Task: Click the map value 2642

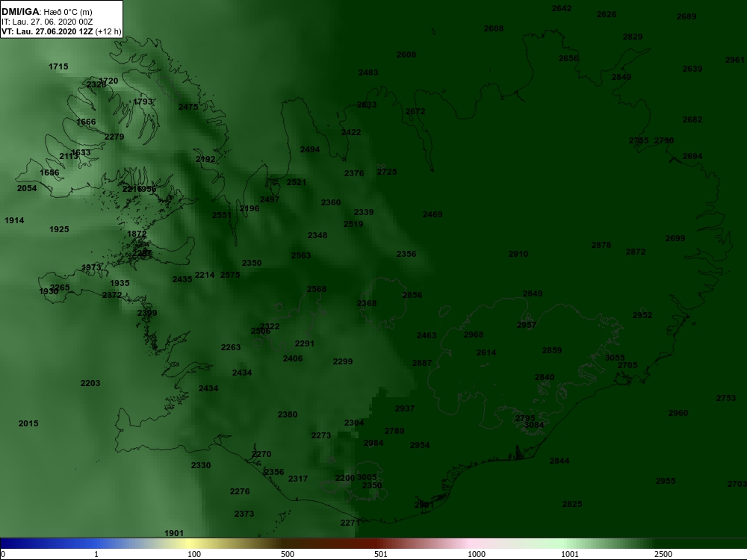Action: (562, 8)
